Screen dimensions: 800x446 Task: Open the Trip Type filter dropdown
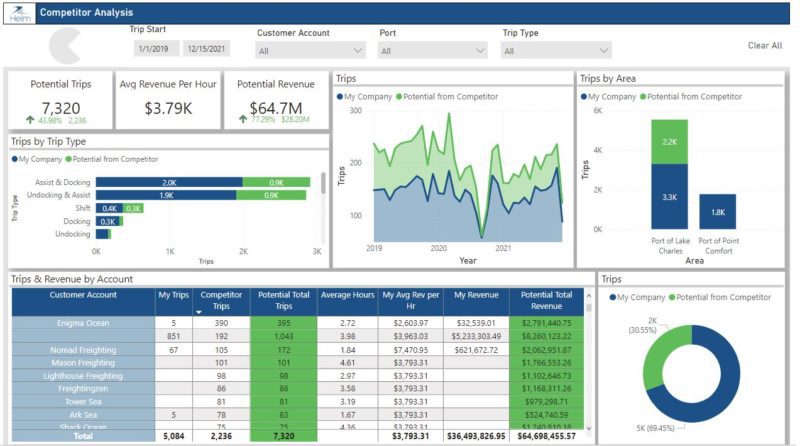coord(556,51)
